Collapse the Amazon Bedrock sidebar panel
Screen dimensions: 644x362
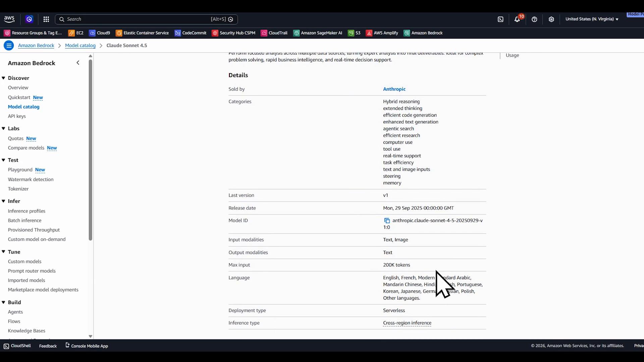78,63
